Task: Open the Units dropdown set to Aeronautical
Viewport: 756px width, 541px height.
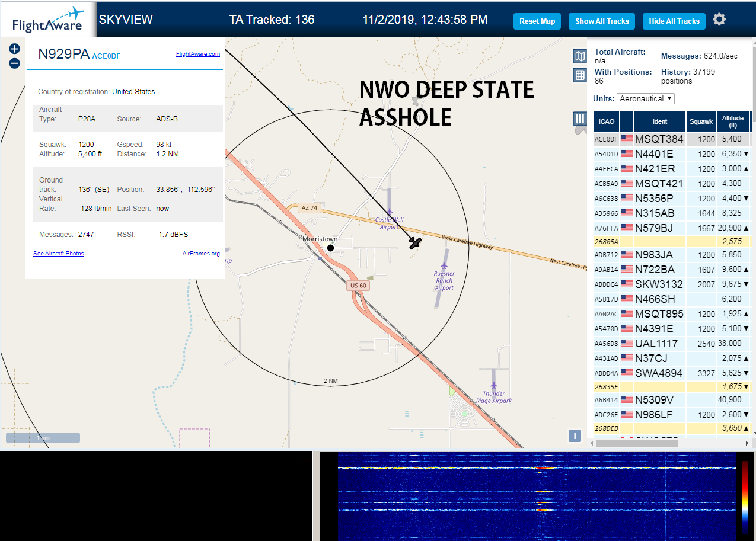Action: [x=646, y=99]
